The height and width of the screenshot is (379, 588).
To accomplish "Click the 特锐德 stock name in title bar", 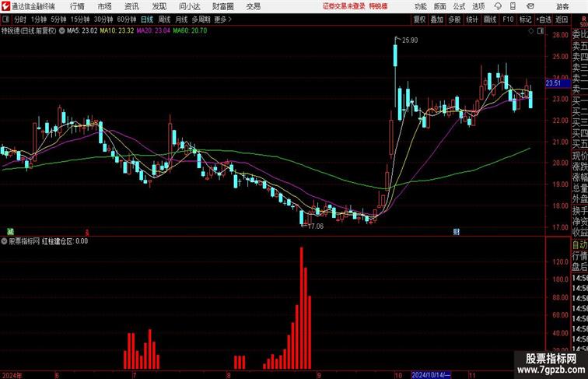I will click(378, 6).
